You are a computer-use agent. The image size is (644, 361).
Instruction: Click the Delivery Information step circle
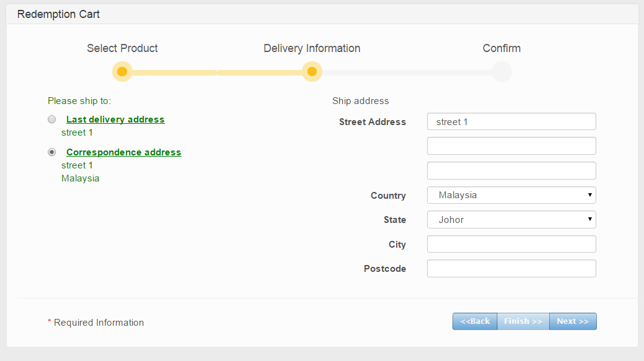[312, 72]
